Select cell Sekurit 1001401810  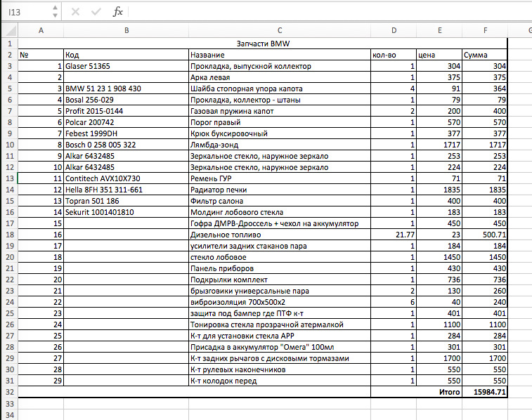coord(126,212)
